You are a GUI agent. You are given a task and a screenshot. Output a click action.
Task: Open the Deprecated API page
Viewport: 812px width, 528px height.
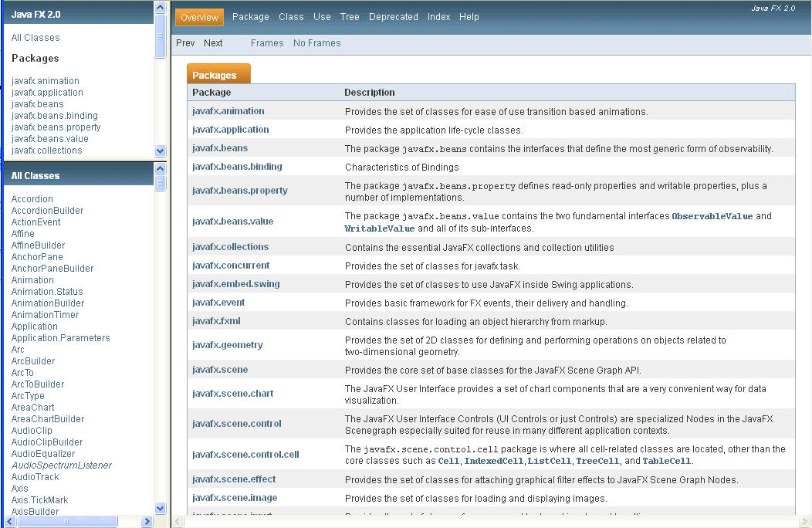click(x=394, y=16)
